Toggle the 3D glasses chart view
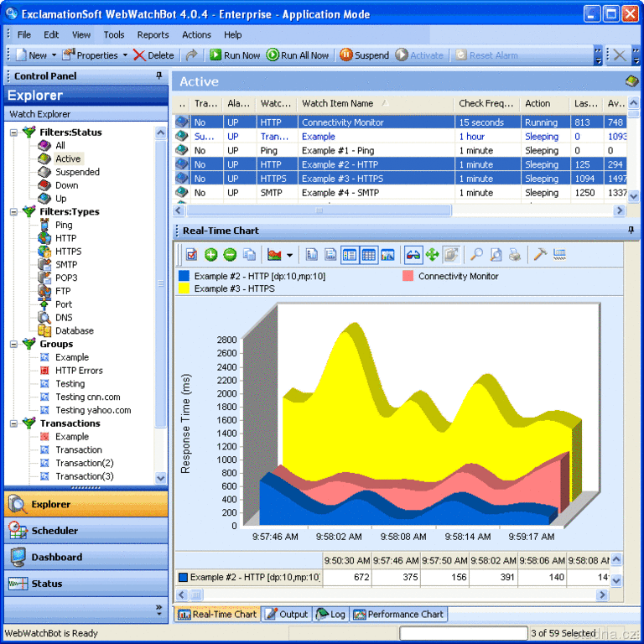Image resolution: width=644 pixels, height=644 pixels. [x=413, y=255]
